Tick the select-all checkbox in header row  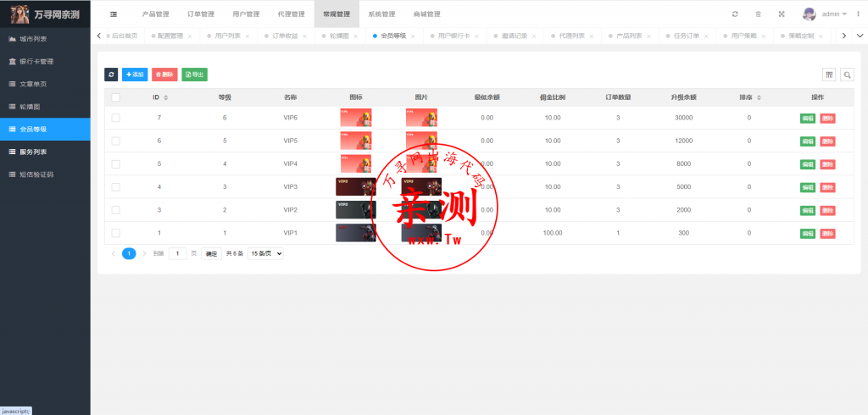tap(115, 97)
